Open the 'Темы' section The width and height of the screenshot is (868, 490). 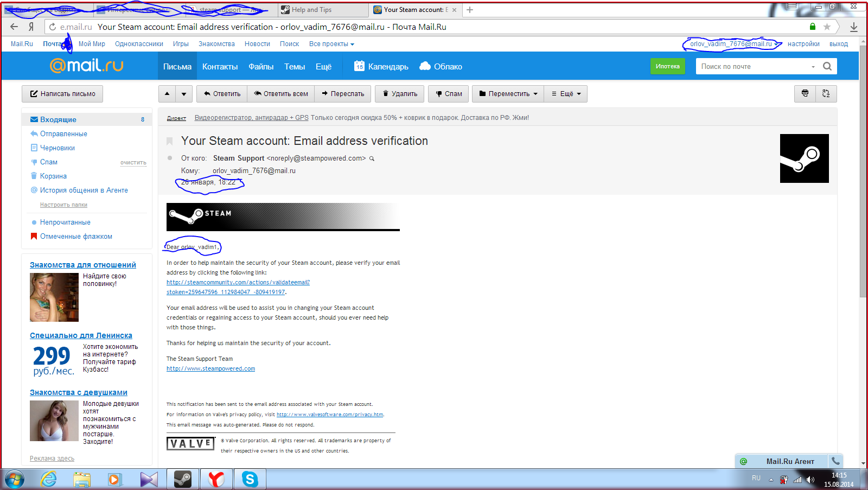coord(295,66)
